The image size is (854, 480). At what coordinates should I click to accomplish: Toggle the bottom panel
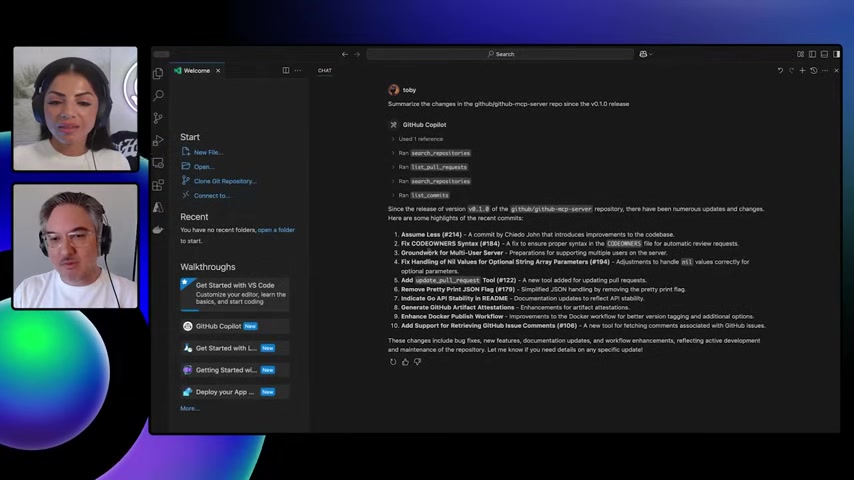pos(824,54)
